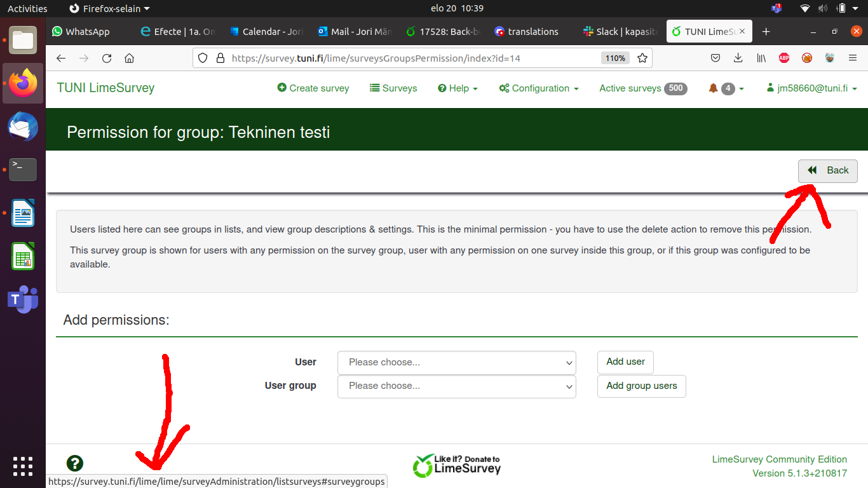868x488 pixels.
Task: Switch to the Calendar tab
Action: (x=267, y=32)
